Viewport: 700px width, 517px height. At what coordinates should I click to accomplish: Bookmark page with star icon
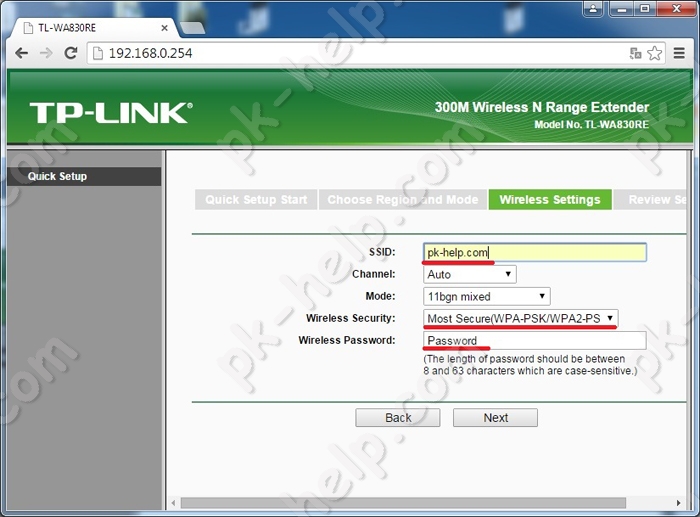pos(654,53)
